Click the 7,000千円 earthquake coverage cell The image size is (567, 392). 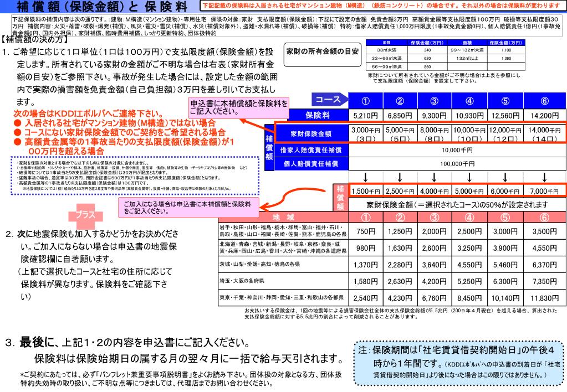click(545, 191)
